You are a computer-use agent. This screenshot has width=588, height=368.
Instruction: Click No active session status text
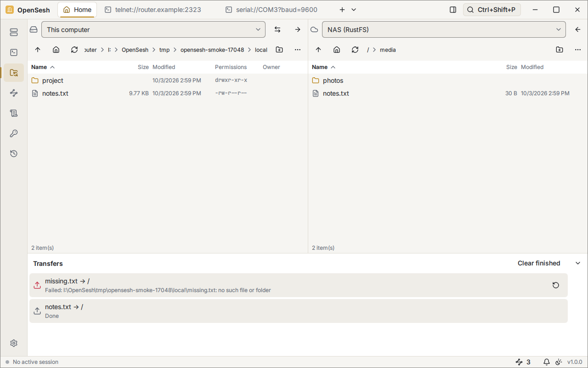pyautogui.click(x=35, y=362)
